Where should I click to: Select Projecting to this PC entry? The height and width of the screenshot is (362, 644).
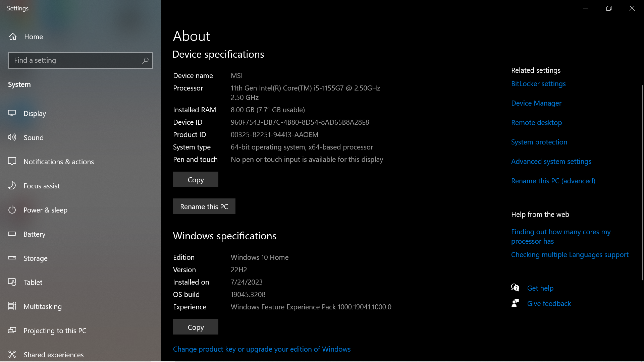point(55,330)
